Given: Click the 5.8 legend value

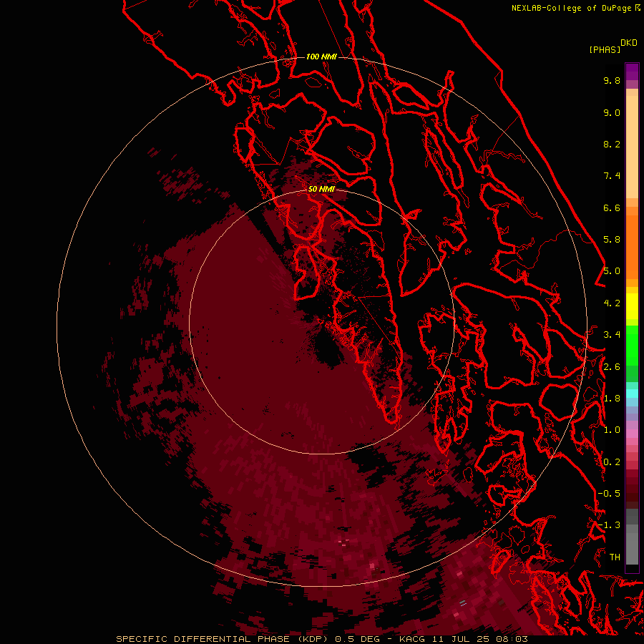Looking at the screenshot, I should [x=612, y=240].
